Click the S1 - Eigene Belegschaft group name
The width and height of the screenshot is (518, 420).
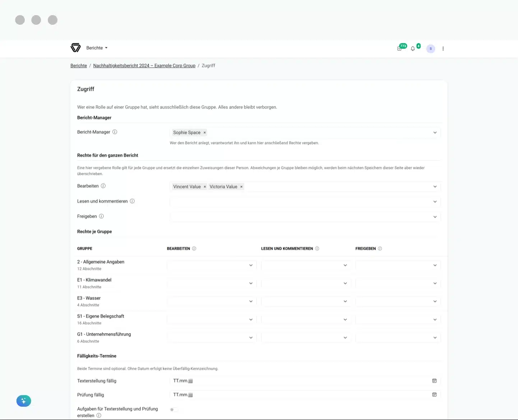coord(101,316)
